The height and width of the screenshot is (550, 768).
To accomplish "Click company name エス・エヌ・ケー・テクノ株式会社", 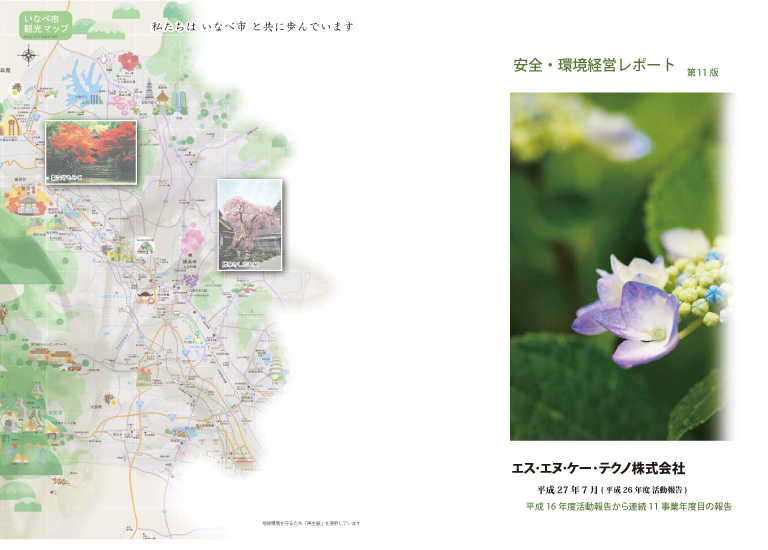I will coord(598,469).
